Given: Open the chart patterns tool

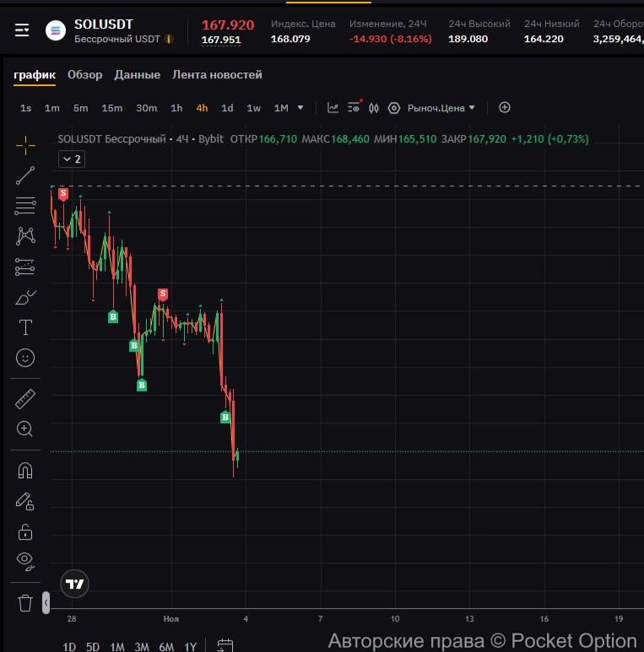Looking at the screenshot, I should click(25, 236).
